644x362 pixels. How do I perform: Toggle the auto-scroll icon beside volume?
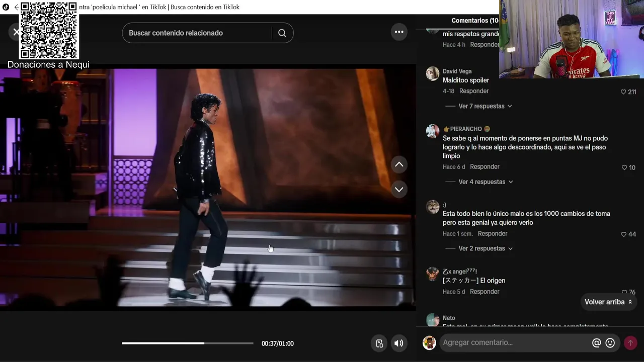[x=379, y=343]
